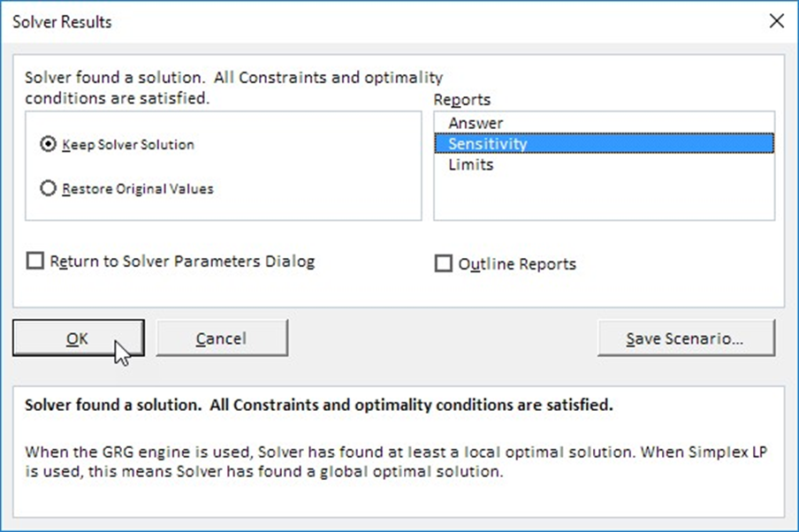Viewport: 799px width, 532px height.
Task: Enable the Return to Solver Parameters Dialog checkbox
Action: (35, 261)
